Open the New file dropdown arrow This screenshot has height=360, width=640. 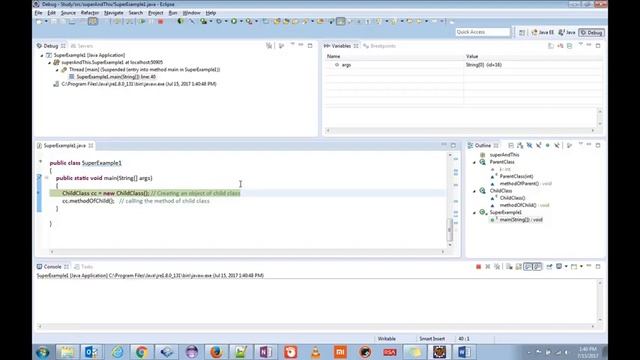click(46, 21)
